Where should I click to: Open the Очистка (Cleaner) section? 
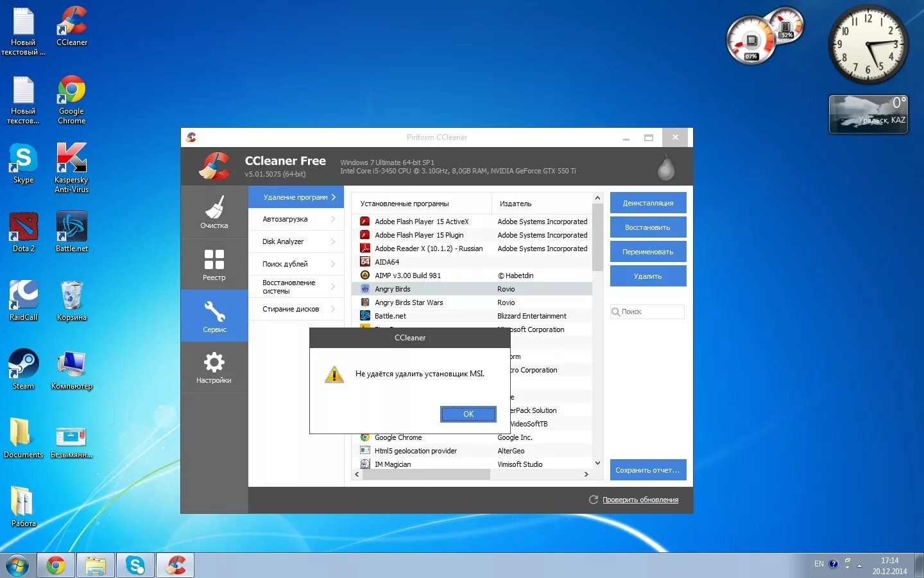click(x=214, y=212)
